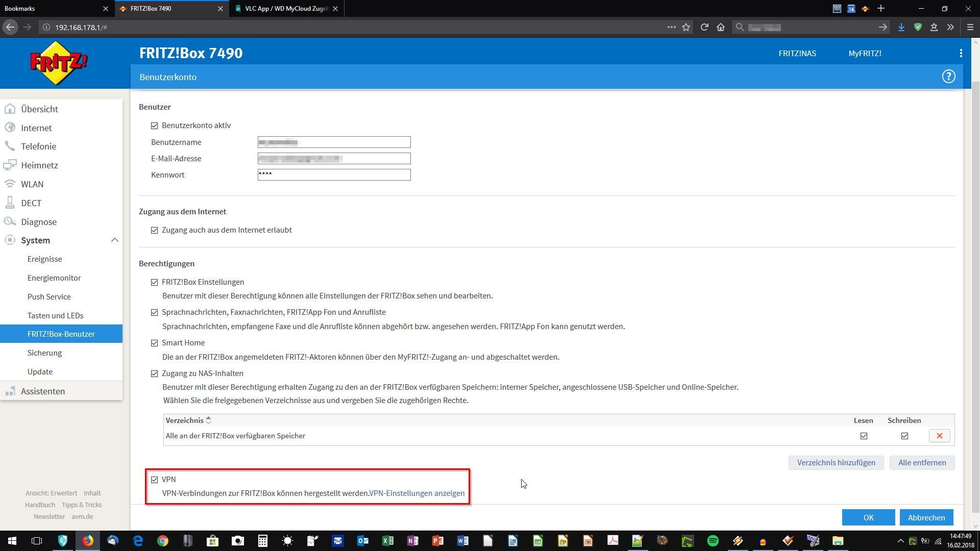The height and width of the screenshot is (551, 980).
Task: Toggle the Smart Home permission
Action: point(154,343)
